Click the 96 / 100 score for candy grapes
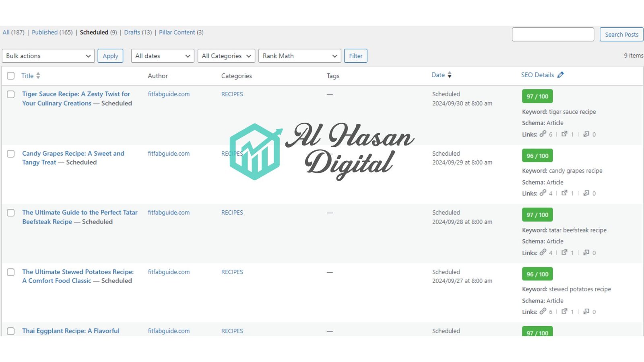 click(x=537, y=156)
